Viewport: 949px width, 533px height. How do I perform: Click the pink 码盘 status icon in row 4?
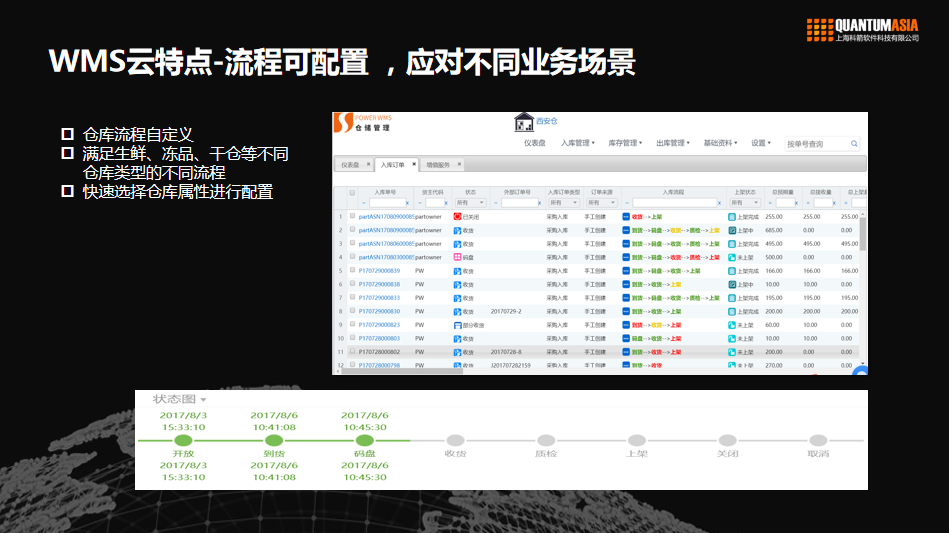(x=458, y=257)
